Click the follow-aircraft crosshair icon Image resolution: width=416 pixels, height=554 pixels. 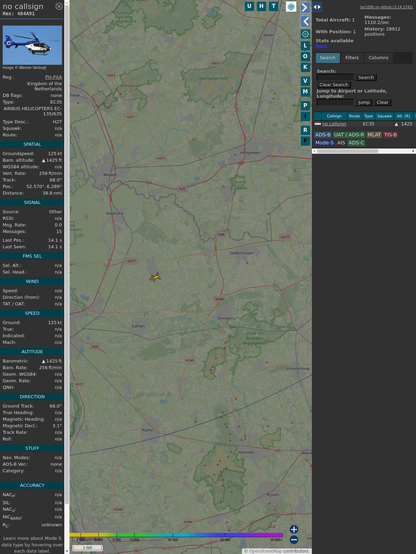point(305,34)
